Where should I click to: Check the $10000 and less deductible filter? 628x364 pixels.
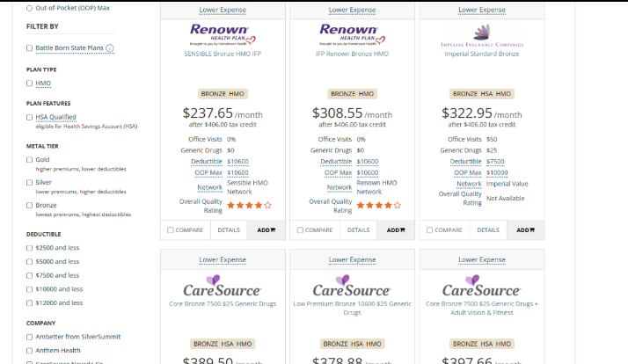(x=29, y=289)
